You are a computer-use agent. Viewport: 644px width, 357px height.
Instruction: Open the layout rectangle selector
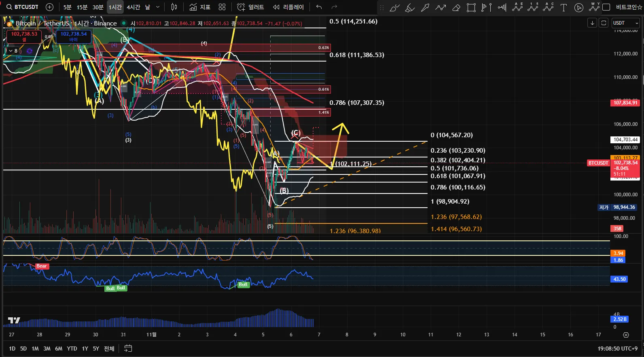(x=606, y=7)
